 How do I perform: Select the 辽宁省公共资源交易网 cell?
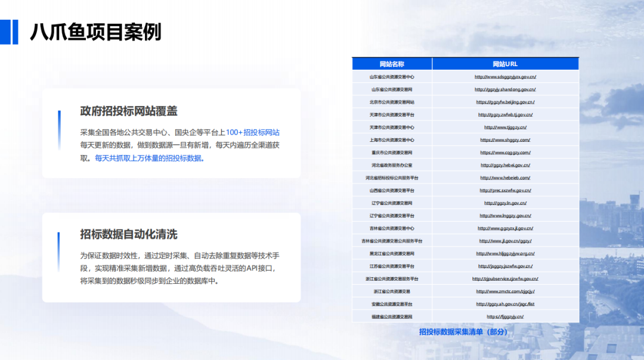coord(392,203)
